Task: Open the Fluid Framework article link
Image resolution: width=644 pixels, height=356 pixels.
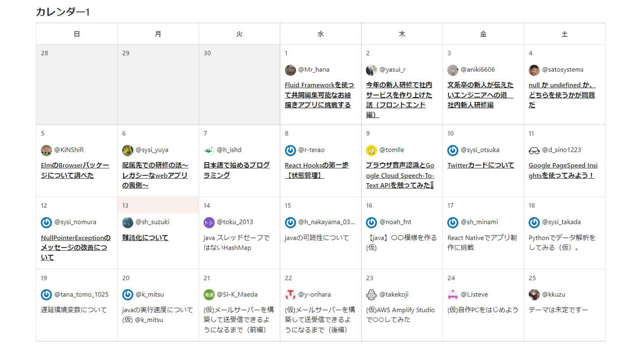Action: click(x=319, y=95)
